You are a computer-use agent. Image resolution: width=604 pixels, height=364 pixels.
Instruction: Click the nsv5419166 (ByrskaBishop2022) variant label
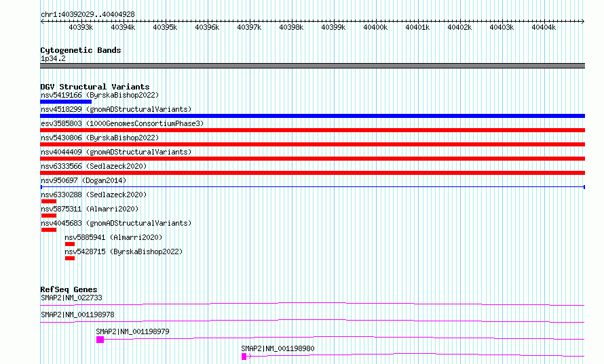pos(100,95)
